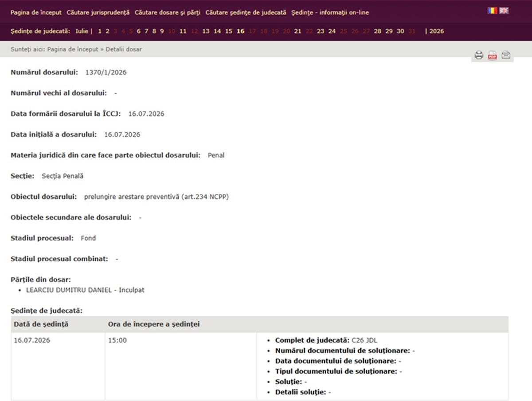Select court session day 13
Screen dimensions: 532x401
[x=206, y=31]
